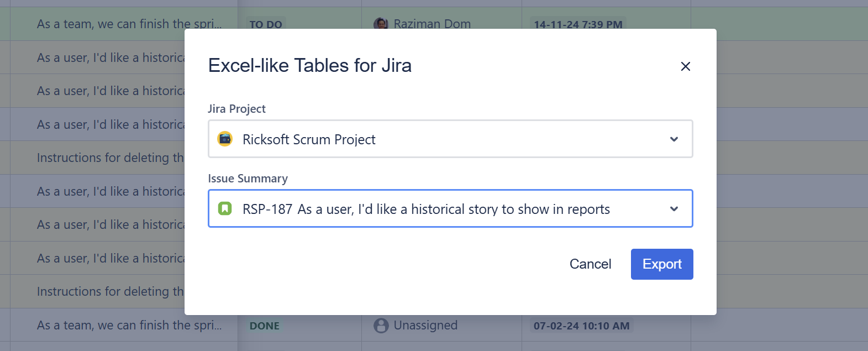Select the 14-11-24 7:39 PM date cell

click(x=578, y=25)
